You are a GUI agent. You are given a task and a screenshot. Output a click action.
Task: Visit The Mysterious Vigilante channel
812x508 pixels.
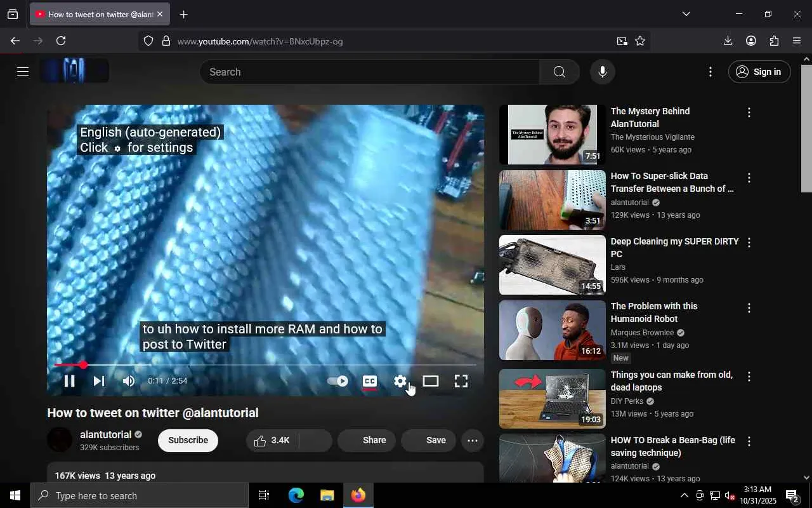coord(652,137)
